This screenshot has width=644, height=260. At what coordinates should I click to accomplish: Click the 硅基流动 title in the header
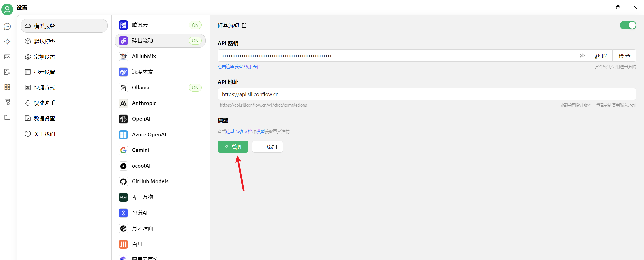click(x=228, y=25)
